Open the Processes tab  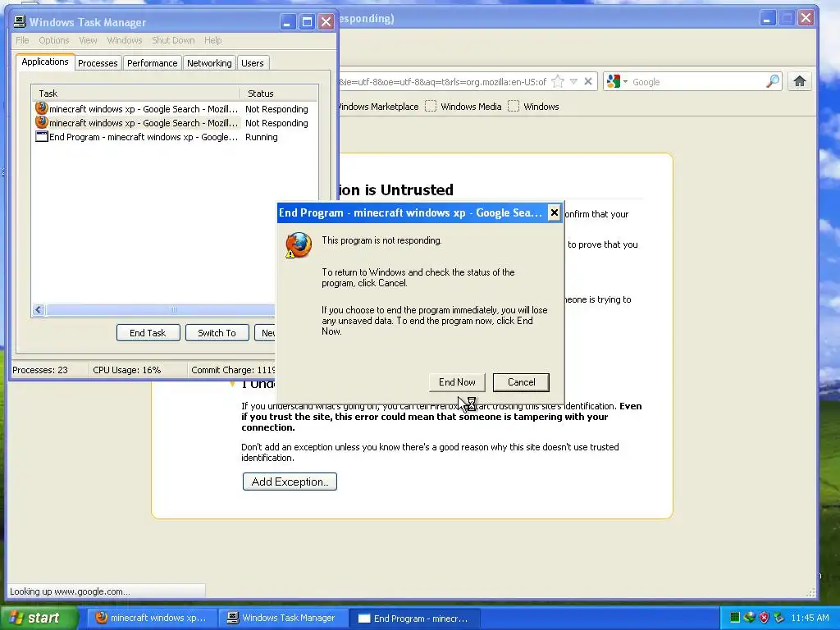pyautogui.click(x=98, y=63)
